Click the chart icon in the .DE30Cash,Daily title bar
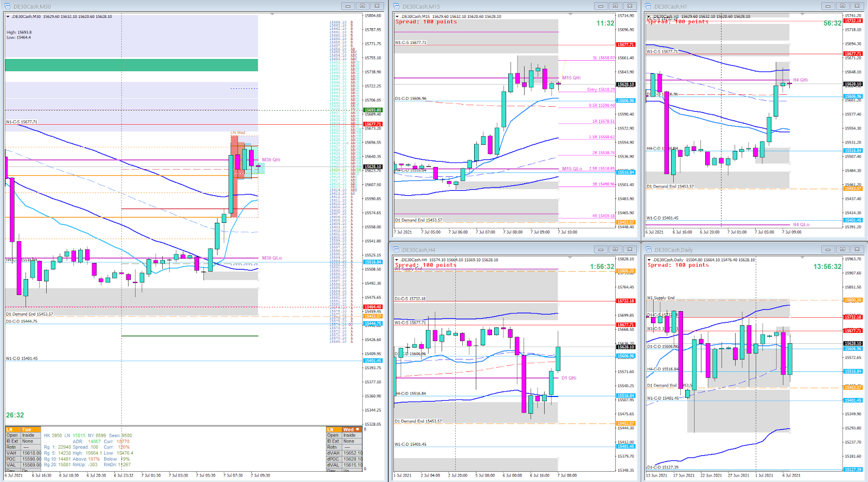The width and height of the screenshot is (868, 482). 648,249
